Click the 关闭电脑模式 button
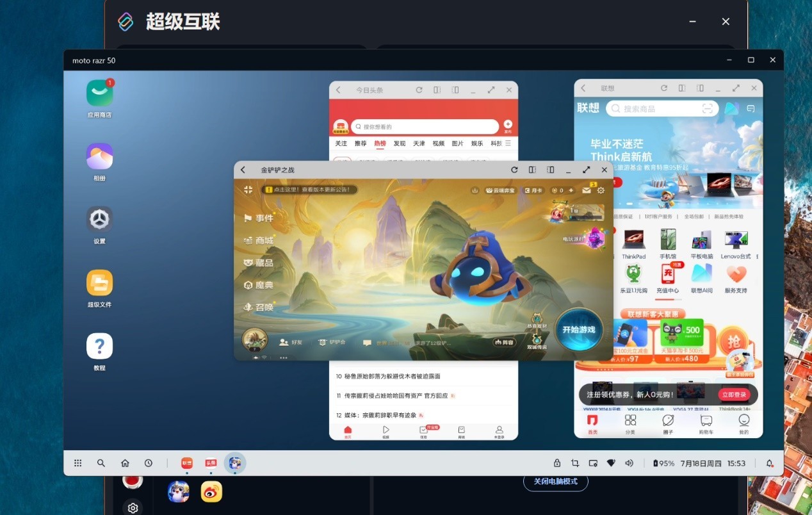The image size is (812, 515). 555,482
